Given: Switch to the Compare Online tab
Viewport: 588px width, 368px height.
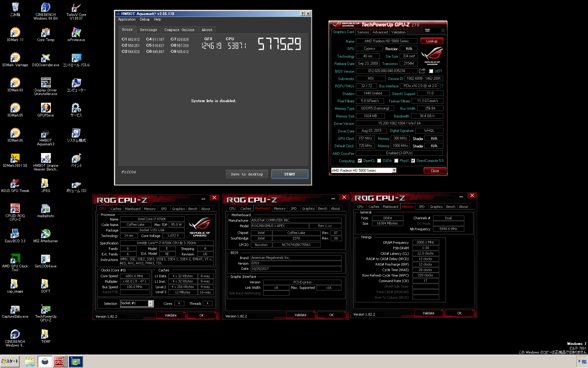Looking at the screenshot, I should click(179, 30).
